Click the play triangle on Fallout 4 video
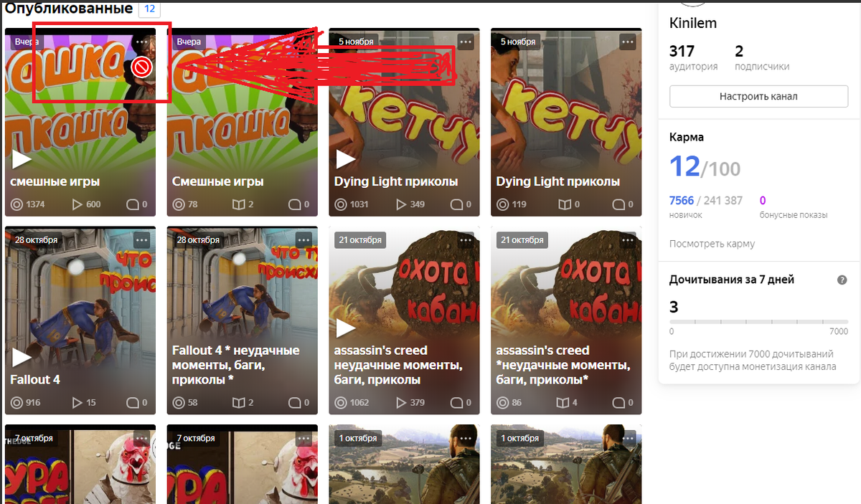861x504 pixels. point(22,357)
